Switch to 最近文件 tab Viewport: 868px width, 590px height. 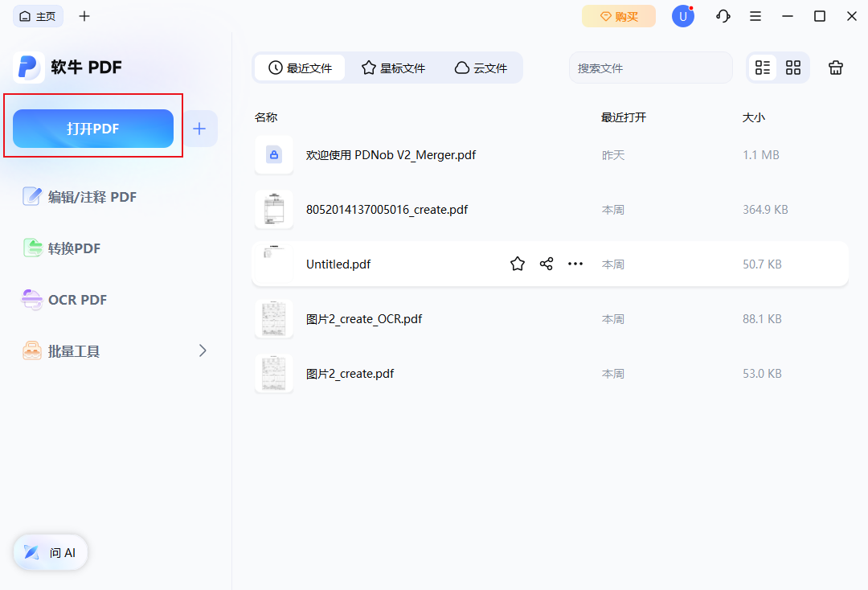pyautogui.click(x=300, y=68)
